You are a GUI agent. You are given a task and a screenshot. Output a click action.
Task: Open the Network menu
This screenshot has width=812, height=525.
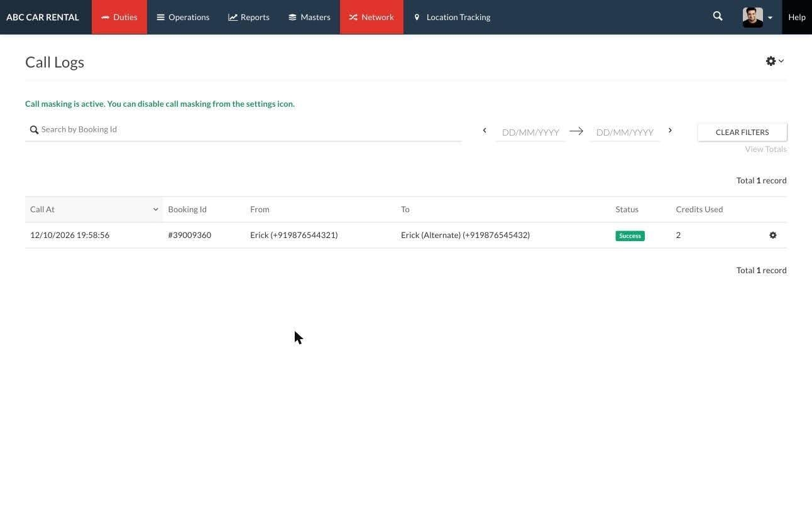point(371,17)
